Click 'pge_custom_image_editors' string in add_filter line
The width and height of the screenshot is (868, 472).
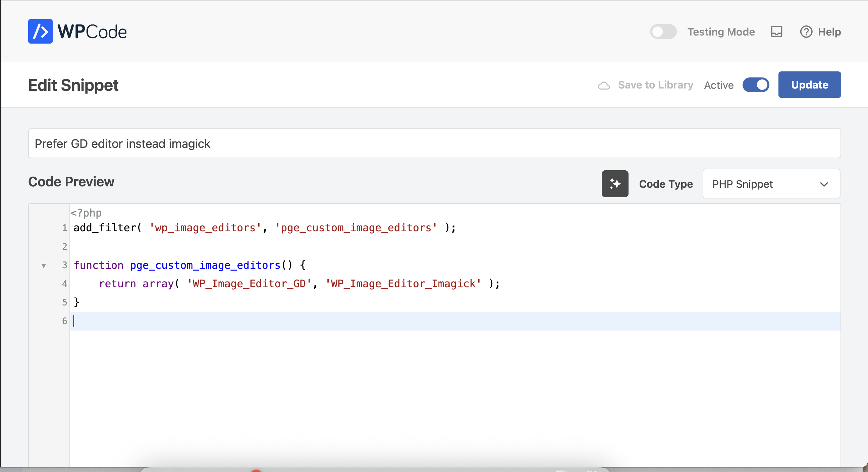click(x=356, y=228)
